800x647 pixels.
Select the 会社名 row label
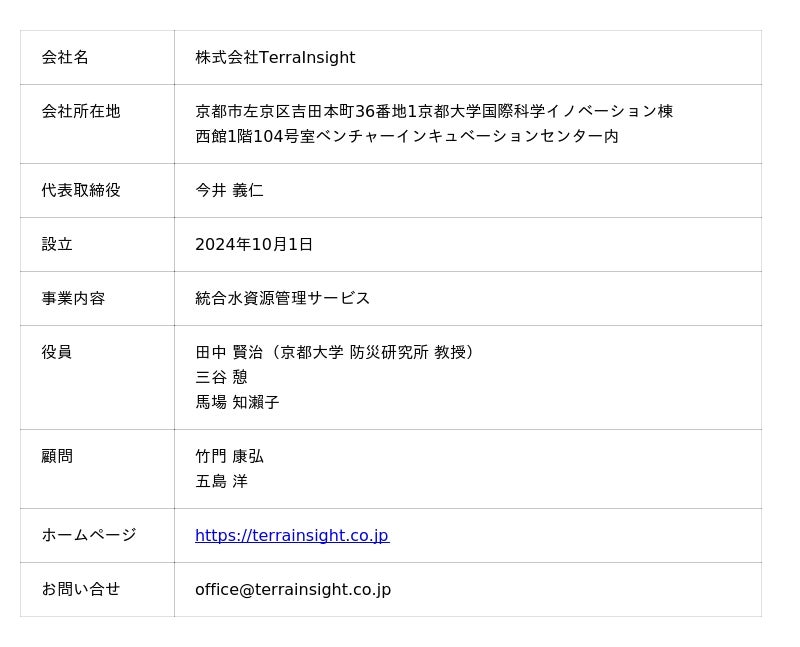65,57
